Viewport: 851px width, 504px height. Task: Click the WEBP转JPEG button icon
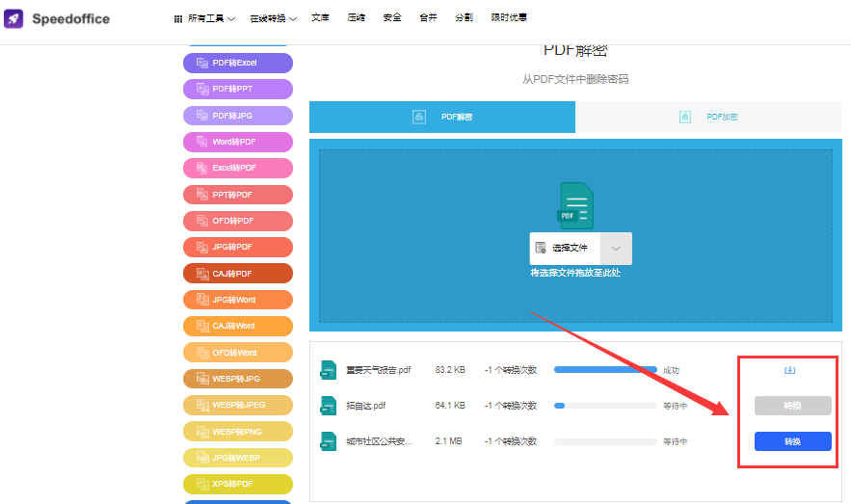[202, 405]
